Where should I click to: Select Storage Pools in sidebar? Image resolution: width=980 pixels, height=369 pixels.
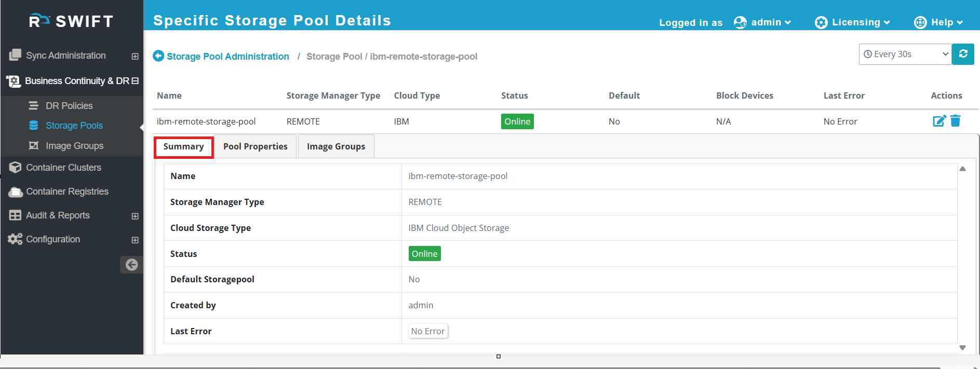pyautogui.click(x=74, y=126)
